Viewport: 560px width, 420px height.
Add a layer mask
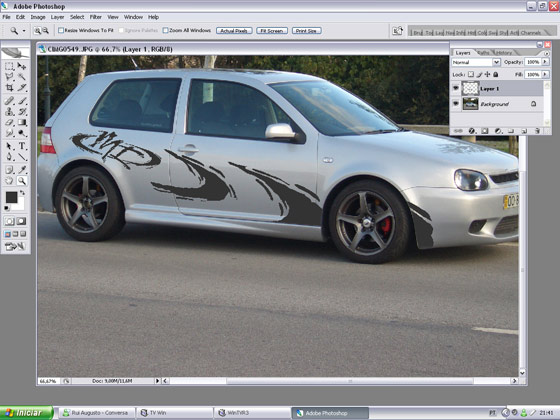pyautogui.click(x=485, y=131)
